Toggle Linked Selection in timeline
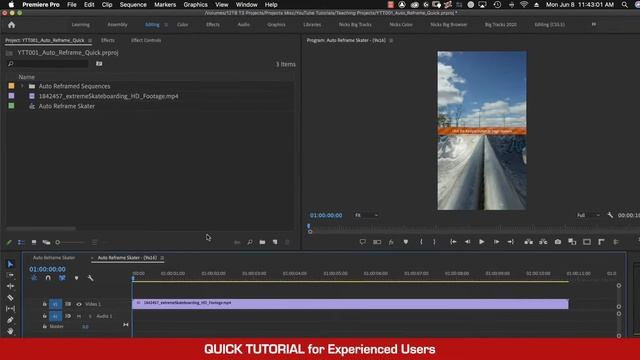 point(62,278)
